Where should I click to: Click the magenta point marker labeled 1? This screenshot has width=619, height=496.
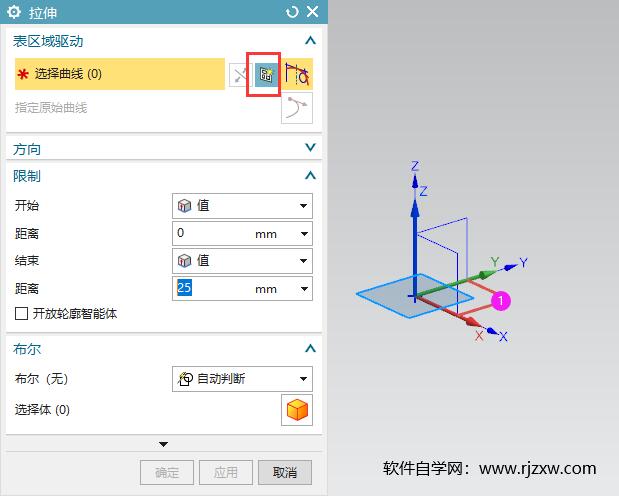pyautogui.click(x=501, y=301)
